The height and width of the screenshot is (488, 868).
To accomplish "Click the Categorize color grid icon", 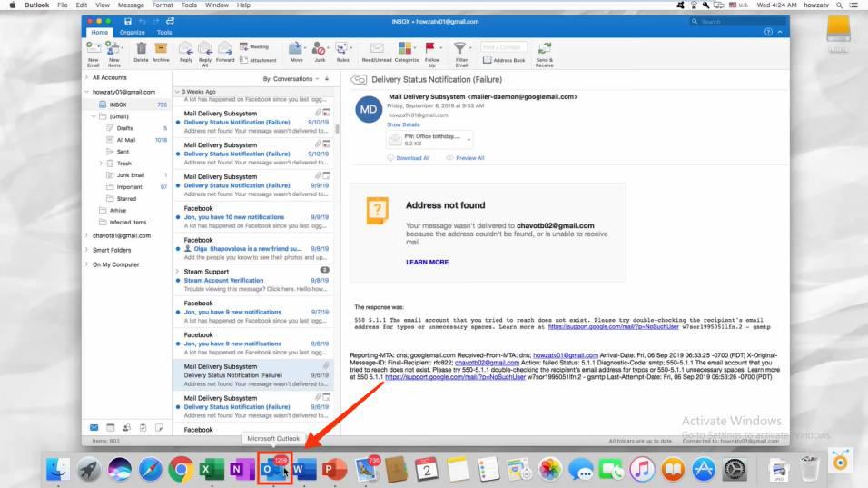I will pyautogui.click(x=405, y=48).
